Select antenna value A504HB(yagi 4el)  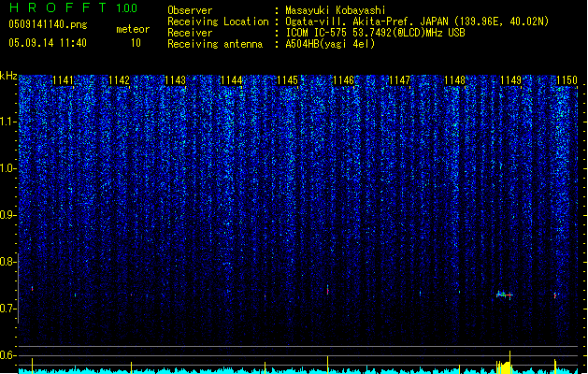(x=330, y=44)
